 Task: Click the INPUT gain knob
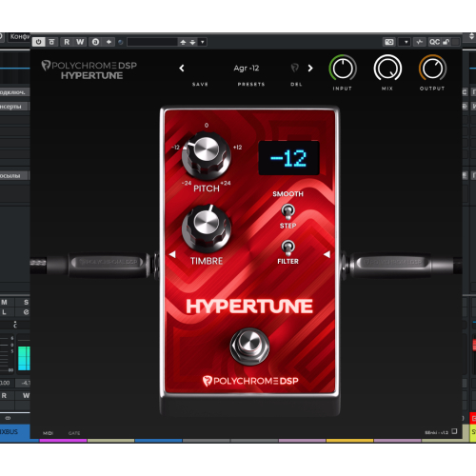pyautogui.click(x=343, y=69)
